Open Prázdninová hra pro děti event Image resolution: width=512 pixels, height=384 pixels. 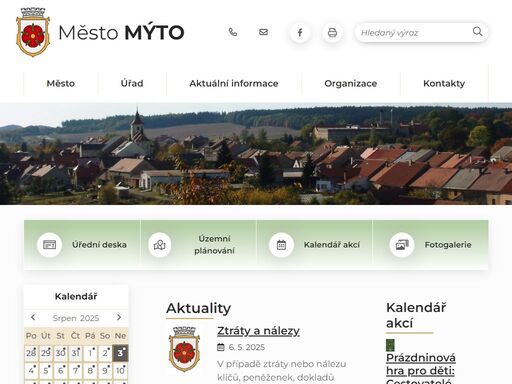(421, 368)
